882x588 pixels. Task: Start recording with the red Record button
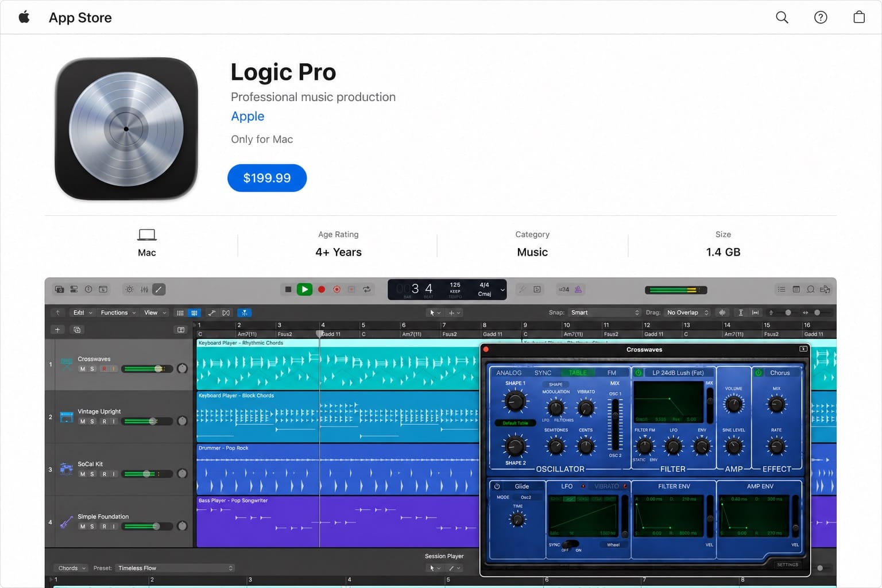(x=322, y=289)
